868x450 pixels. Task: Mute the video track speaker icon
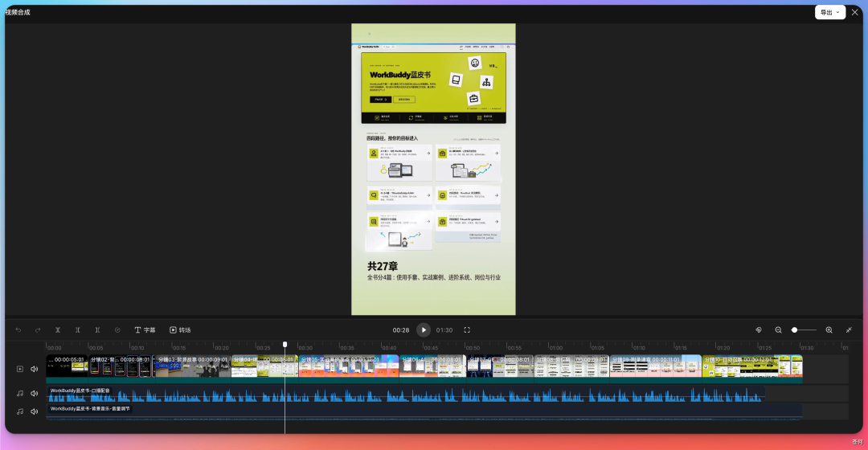[35, 369]
